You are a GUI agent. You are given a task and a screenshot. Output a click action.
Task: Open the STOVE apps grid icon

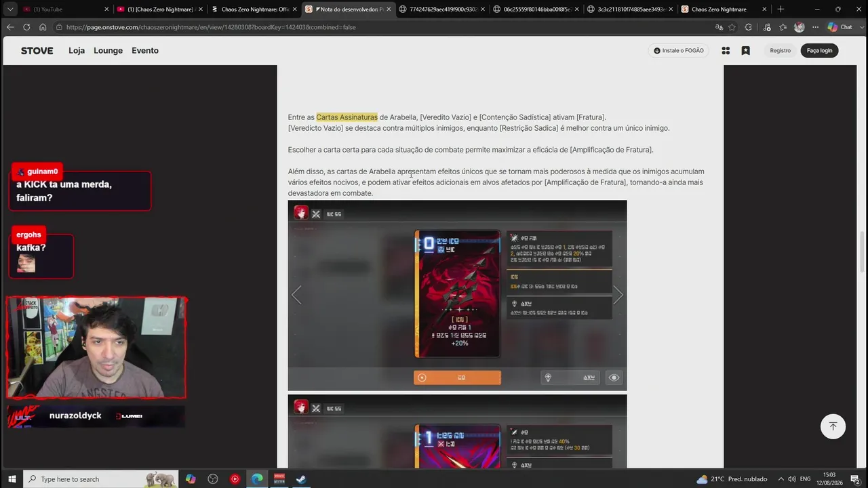726,51
